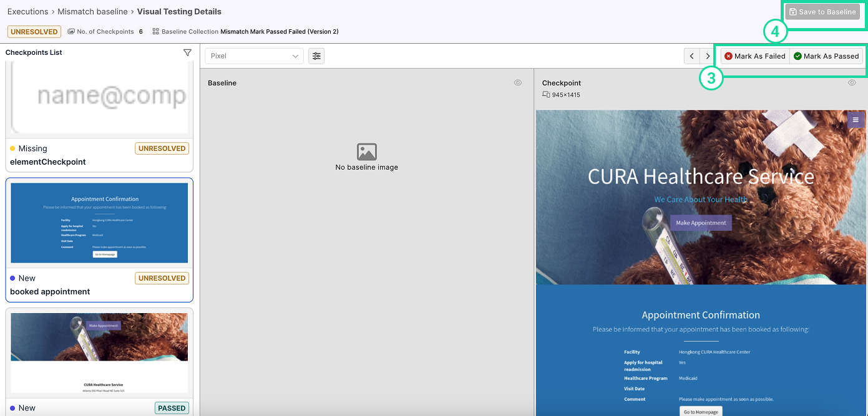Viewport: 868px width, 416px height.
Task: Click the elementCheckpoint name text
Action: click(48, 162)
